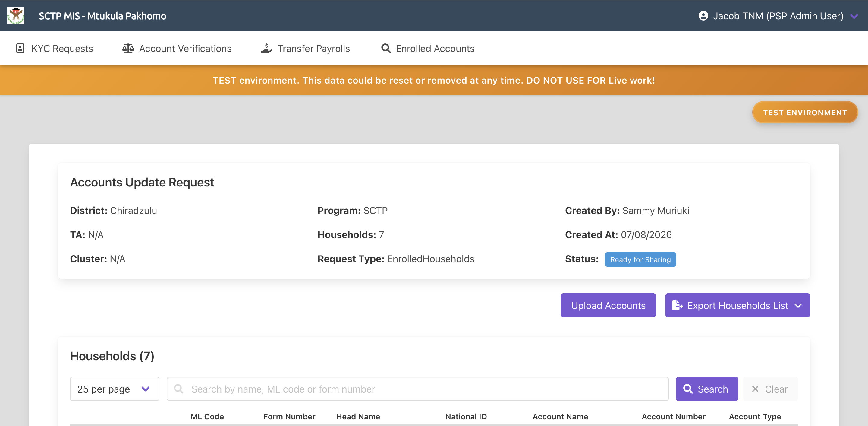
Task: Click the Clear button
Action: pos(770,389)
